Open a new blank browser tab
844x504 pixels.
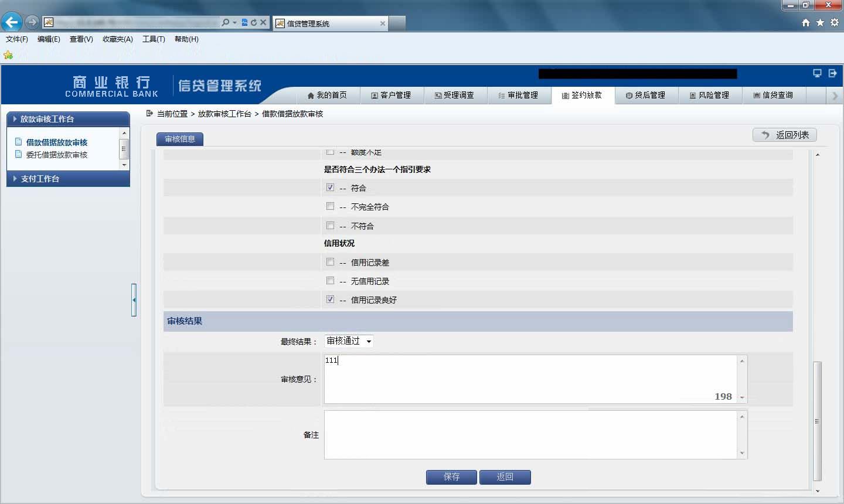point(397,23)
